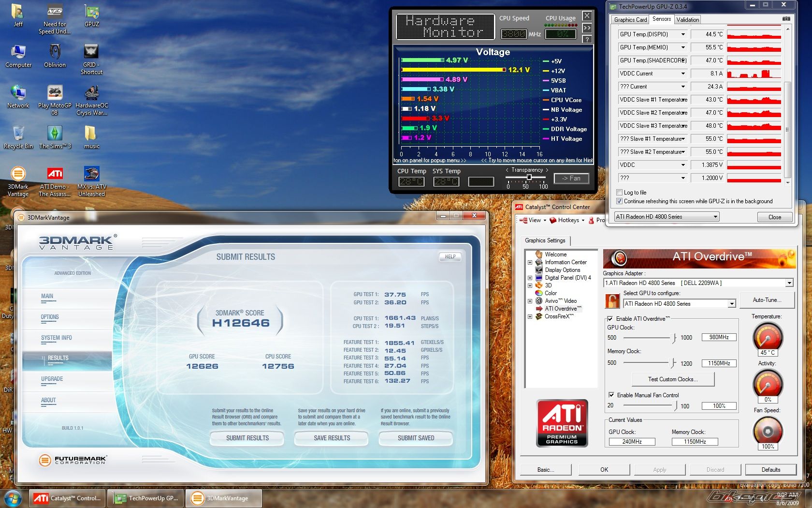
Task: Click the Hardware Monitor help question icon
Action: [587, 39]
